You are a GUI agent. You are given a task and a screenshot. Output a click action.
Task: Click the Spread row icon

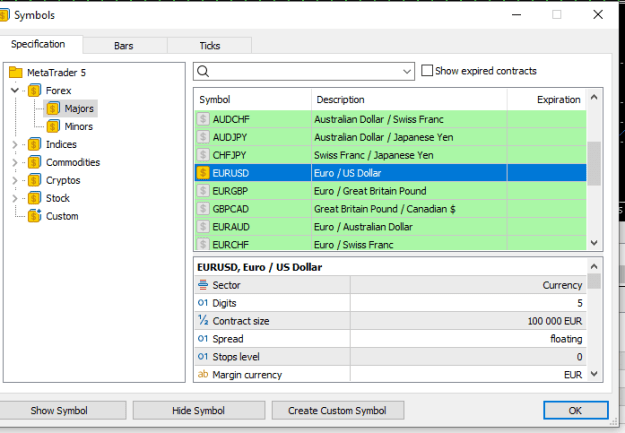click(203, 339)
